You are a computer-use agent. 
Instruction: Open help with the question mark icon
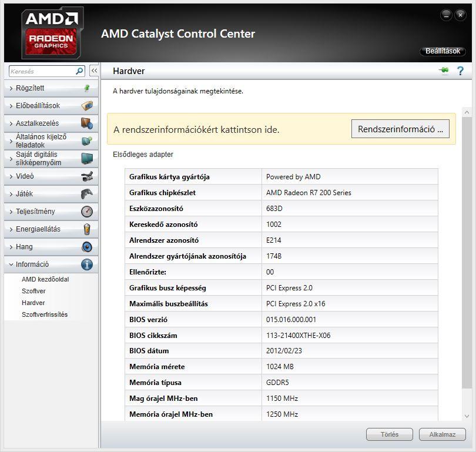click(x=460, y=71)
